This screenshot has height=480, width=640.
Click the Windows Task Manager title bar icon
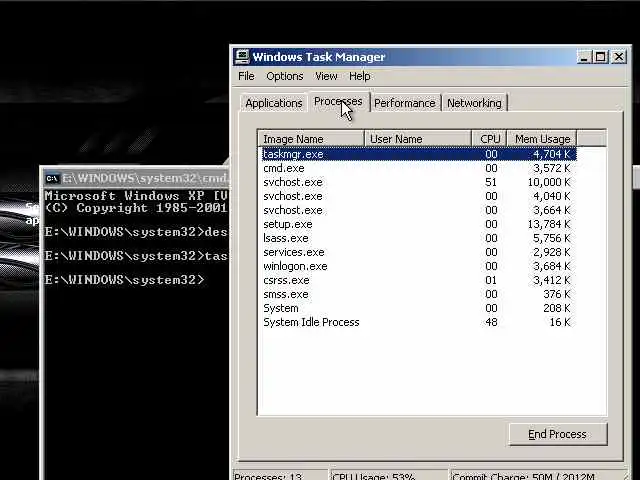242,56
